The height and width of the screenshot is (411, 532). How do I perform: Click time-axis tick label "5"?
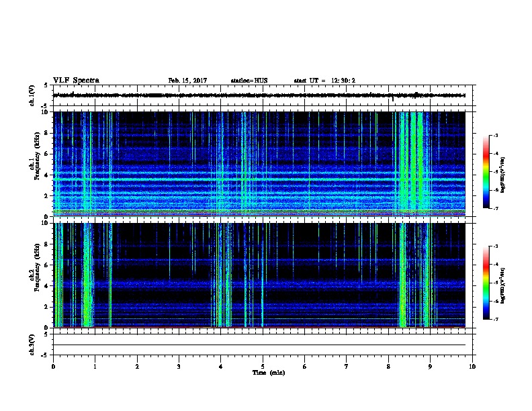click(263, 367)
